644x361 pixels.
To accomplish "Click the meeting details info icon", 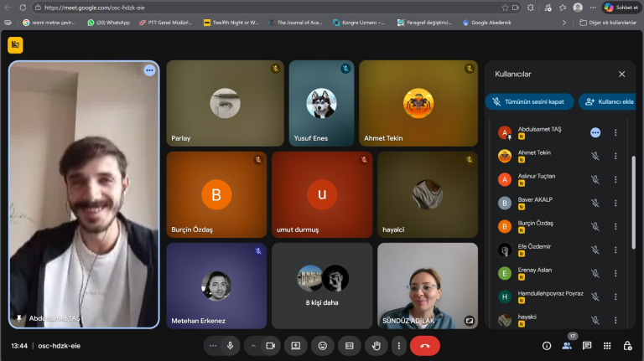I will point(547,345).
